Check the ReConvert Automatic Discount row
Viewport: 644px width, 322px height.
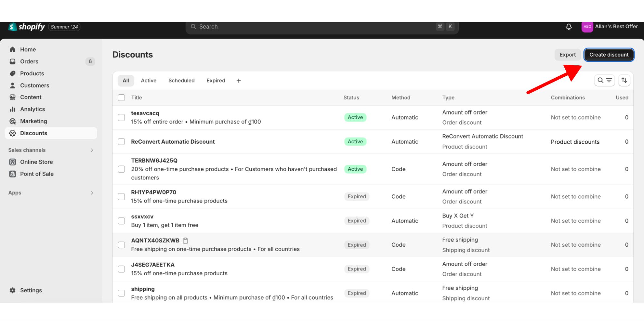pyautogui.click(x=121, y=142)
